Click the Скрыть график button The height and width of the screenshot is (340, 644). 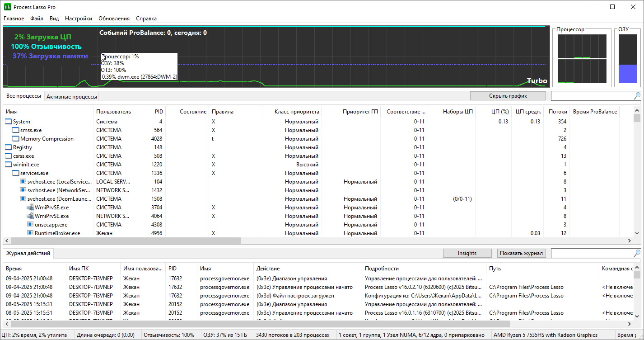click(x=508, y=96)
